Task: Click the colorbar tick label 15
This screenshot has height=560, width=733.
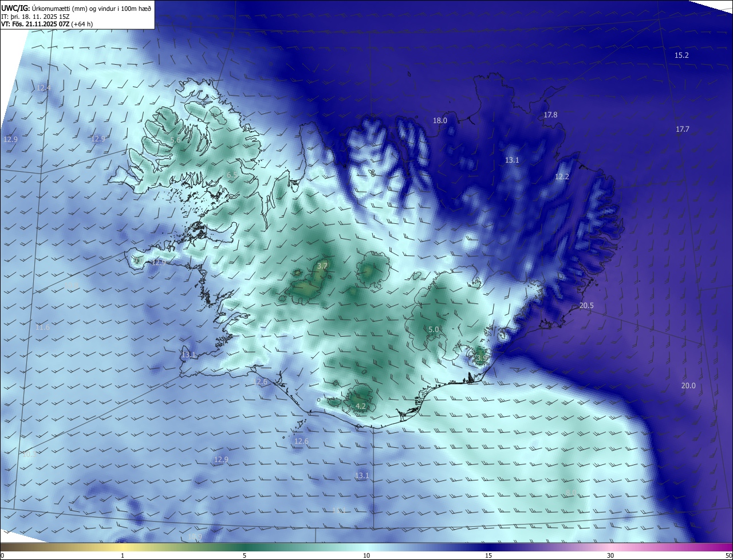Action: coord(488,555)
